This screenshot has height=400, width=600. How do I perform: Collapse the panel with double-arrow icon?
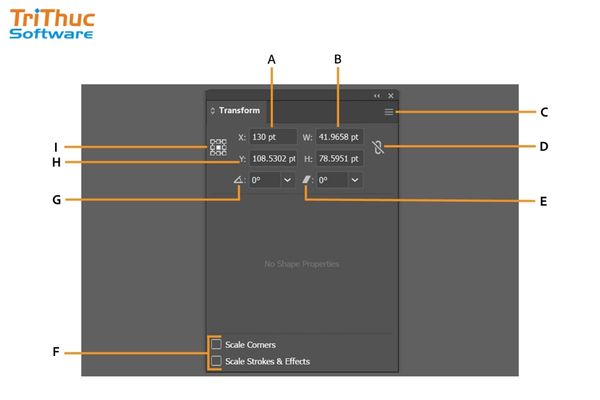coord(377,96)
